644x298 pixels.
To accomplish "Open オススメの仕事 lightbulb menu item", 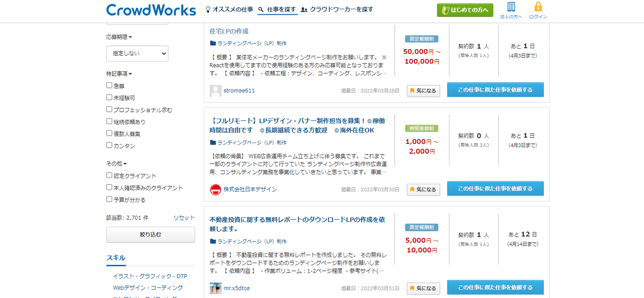I will pyautogui.click(x=229, y=9).
